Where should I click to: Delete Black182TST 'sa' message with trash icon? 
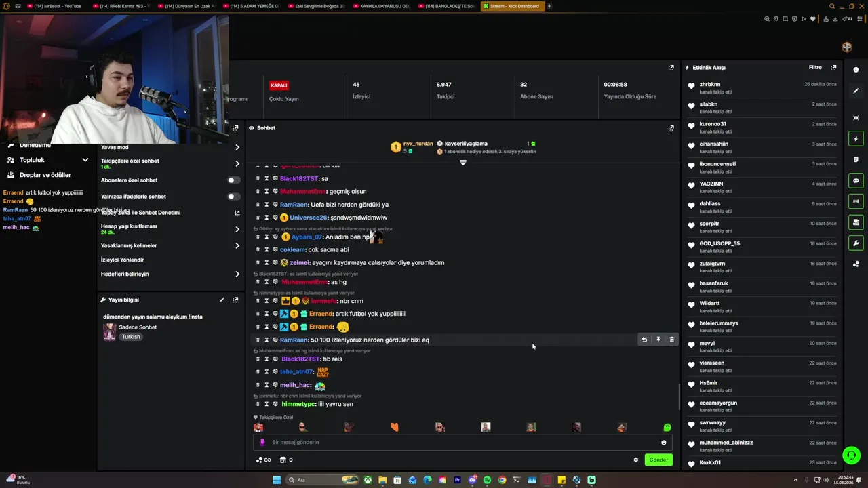pyautogui.click(x=258, y=178)
